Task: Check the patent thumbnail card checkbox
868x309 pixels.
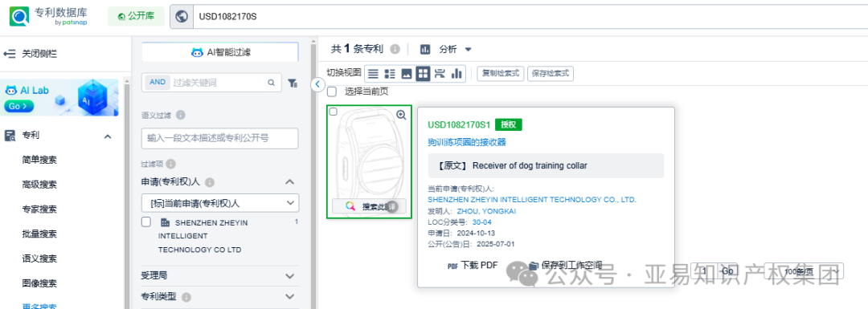Action: [333, 112]
